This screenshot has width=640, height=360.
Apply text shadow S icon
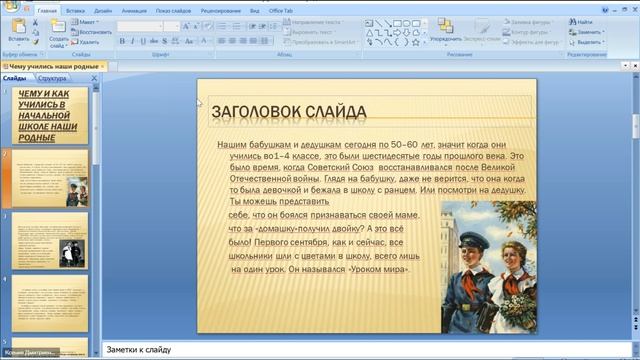(164, 41)
